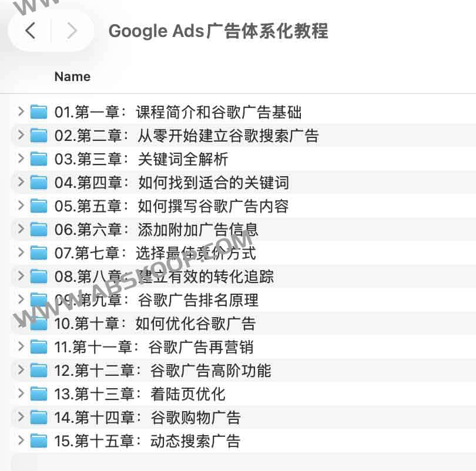Click the 01.第一章 folder icon
Screen dimensions: 476x471
click(39, 112)
